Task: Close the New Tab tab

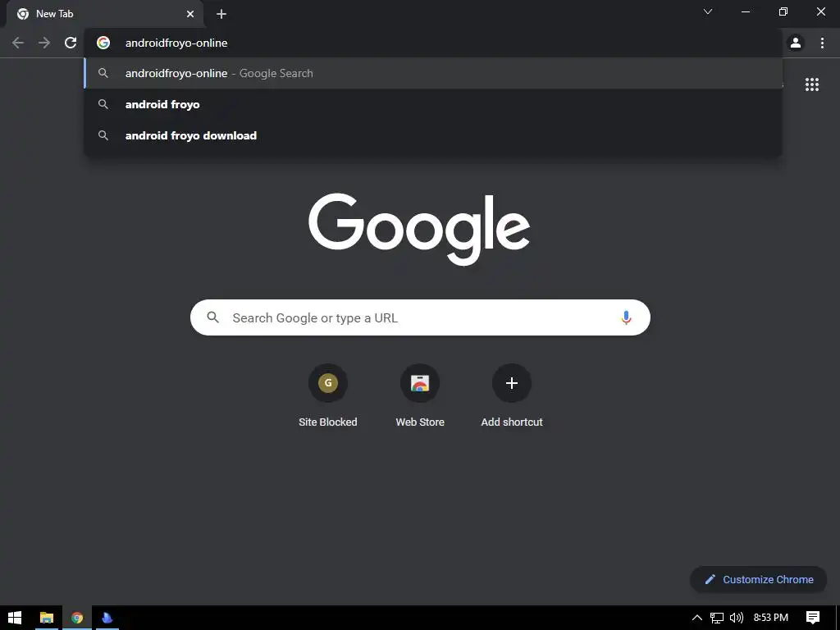Action: [x=190, y=14]
